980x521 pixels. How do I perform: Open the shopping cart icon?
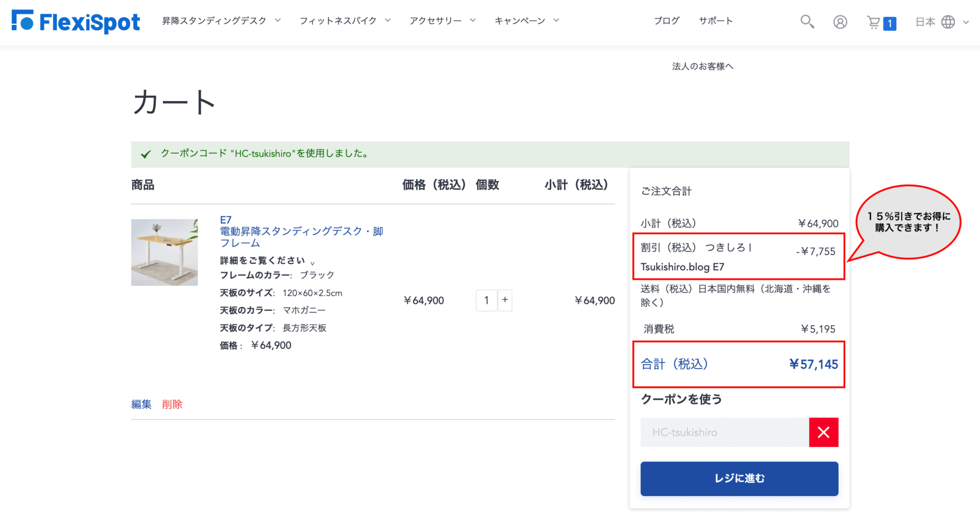tap(874, 22)
